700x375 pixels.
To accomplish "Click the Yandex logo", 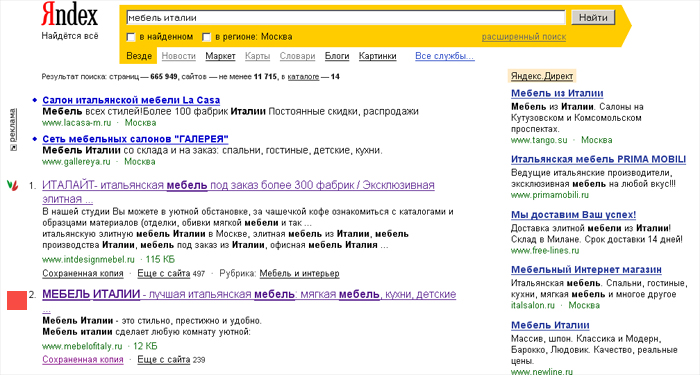I will 70,14.
